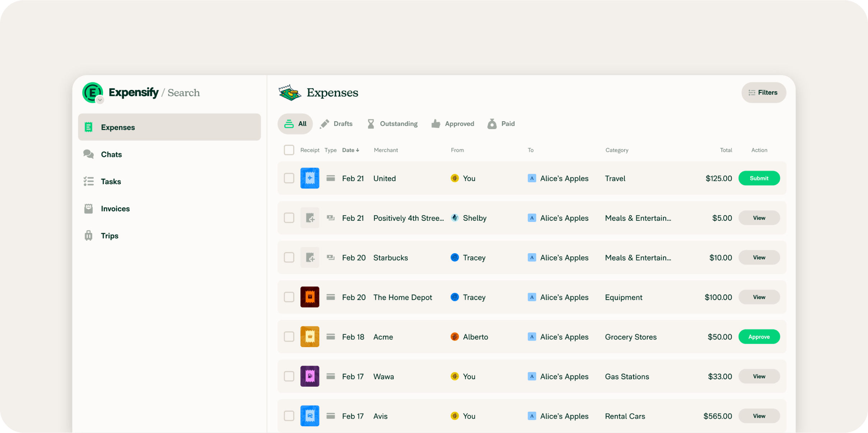
Task: Check the United $125.00 expense row
Action: point(289,178)
